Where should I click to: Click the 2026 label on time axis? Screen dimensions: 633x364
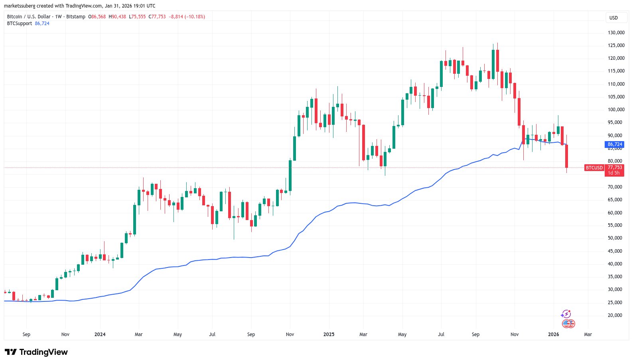[x=553, y=334]
